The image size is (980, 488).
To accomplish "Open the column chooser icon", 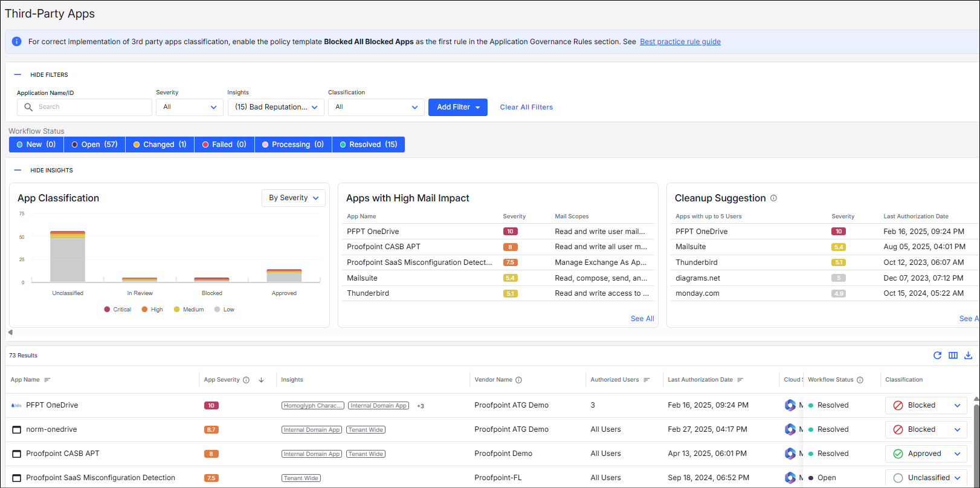I will click(953, 356).
